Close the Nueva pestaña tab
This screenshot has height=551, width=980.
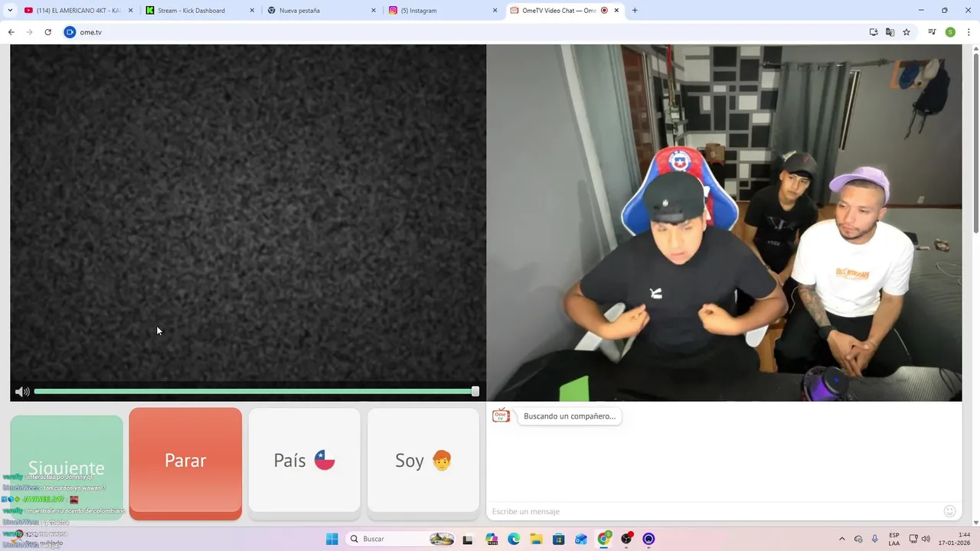pyautogui.click(x=374, y=11)
